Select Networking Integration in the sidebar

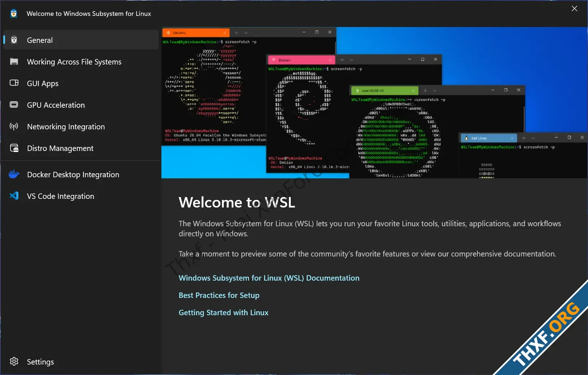(81, 126)
